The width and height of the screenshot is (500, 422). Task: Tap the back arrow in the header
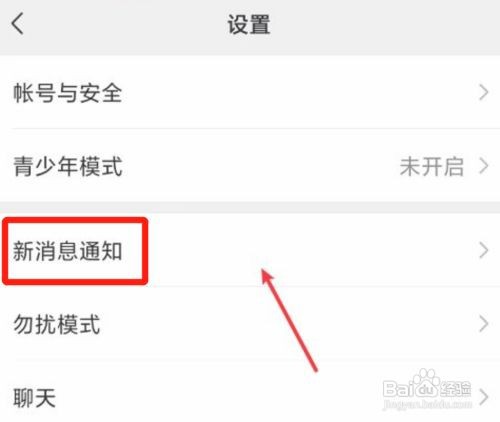point(17,24)
